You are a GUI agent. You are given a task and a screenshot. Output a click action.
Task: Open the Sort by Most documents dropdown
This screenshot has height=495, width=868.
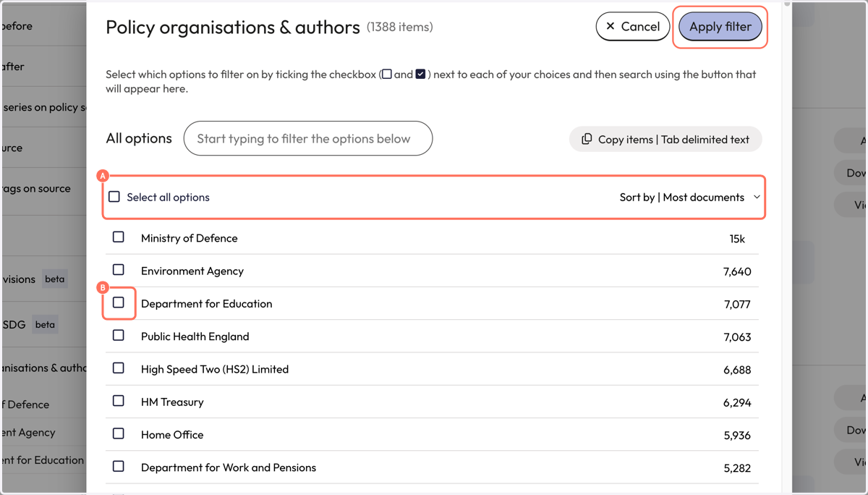pyautogui.click(x=690, y=197)
